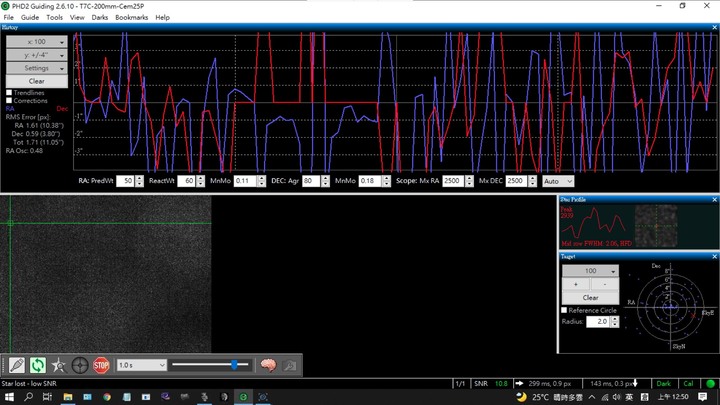
Task: Click the PHD2 green icon in taskbar
Action: pyautogui.click(x=243, y=397)
